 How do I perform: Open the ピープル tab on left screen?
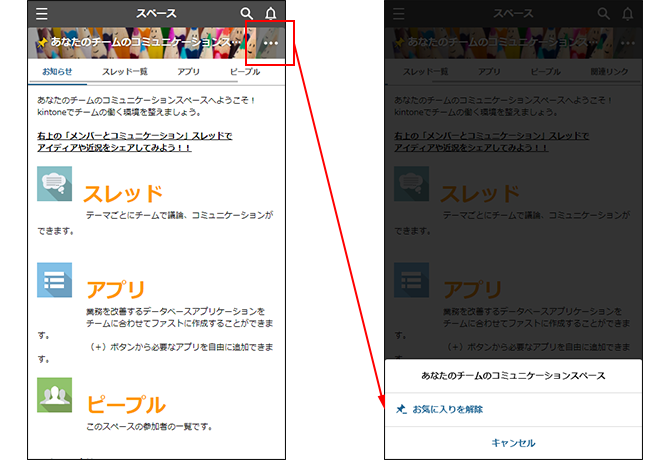pos(245,73)
